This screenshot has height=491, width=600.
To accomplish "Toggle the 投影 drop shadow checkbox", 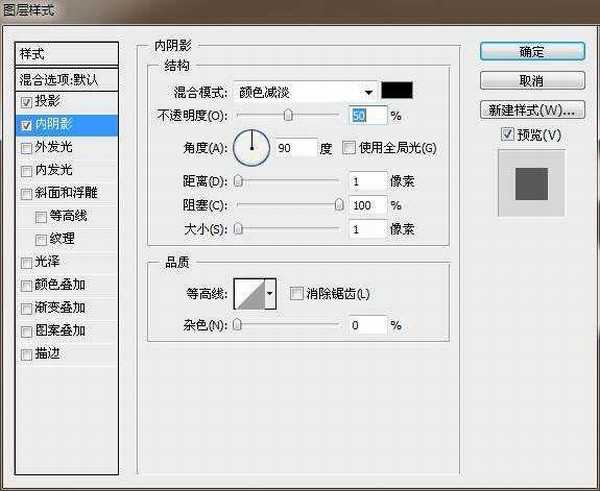I will tap(26, 102).
